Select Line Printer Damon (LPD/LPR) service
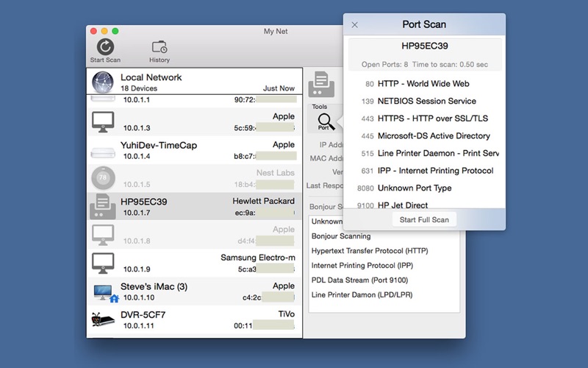The width and height of the screenshot is (588, 368). (x=362, y=295)
